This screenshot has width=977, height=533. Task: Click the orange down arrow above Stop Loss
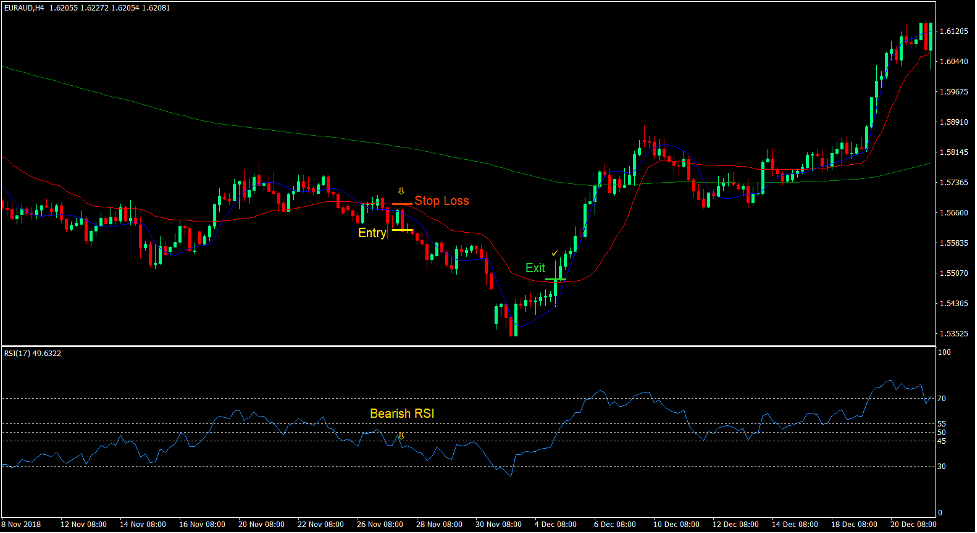400,190
